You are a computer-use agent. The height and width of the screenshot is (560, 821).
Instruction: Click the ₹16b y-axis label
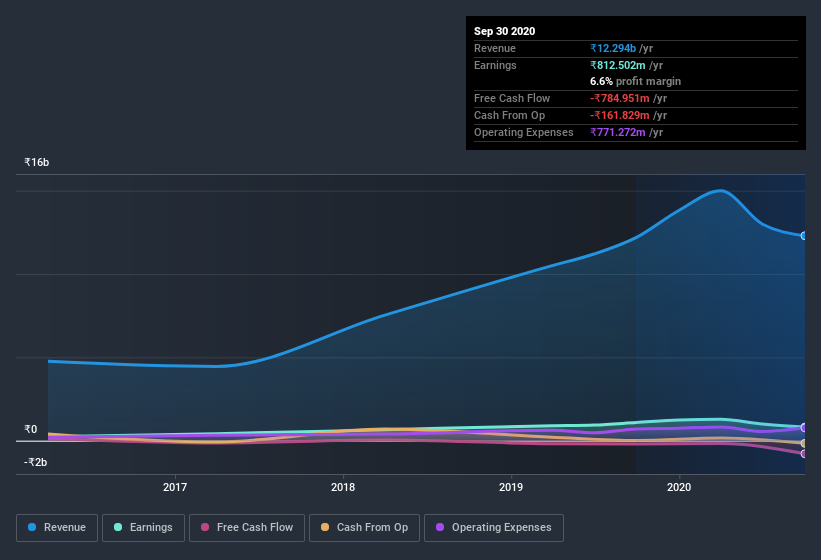37,162
